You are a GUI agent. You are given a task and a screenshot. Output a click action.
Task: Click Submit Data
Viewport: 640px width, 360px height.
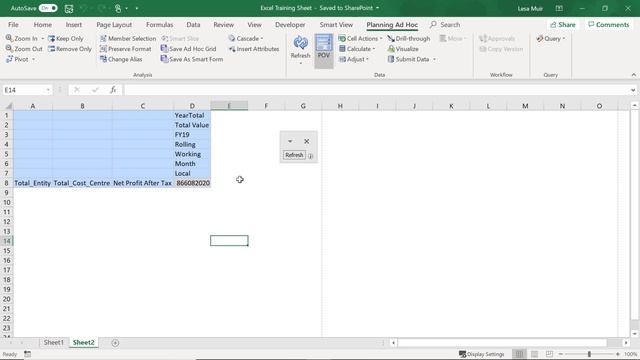coord(409,59)
